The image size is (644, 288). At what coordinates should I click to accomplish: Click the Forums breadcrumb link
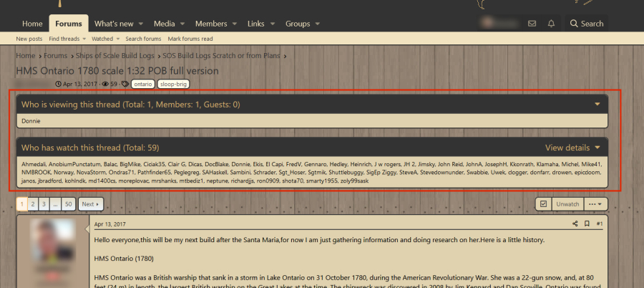(55, 56)
